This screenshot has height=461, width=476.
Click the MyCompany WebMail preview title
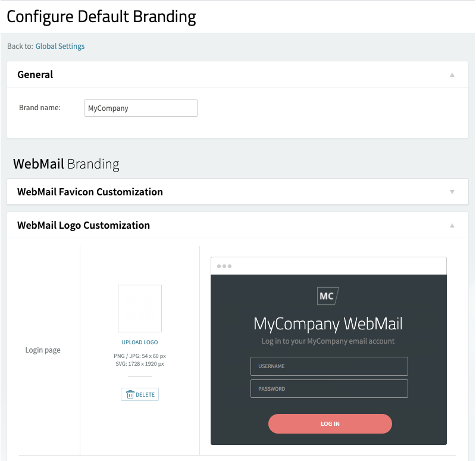tap(328, 324)
